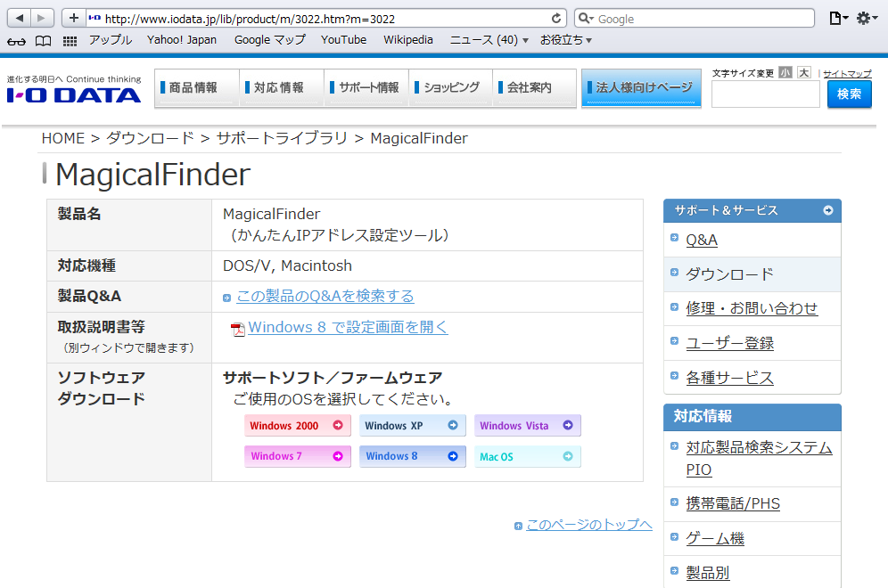Image resolution: width=888 pixels, height=588 pixels.
Task: Expand the ニュース (40) bookmark dropdown
Action: coord(489,40)
